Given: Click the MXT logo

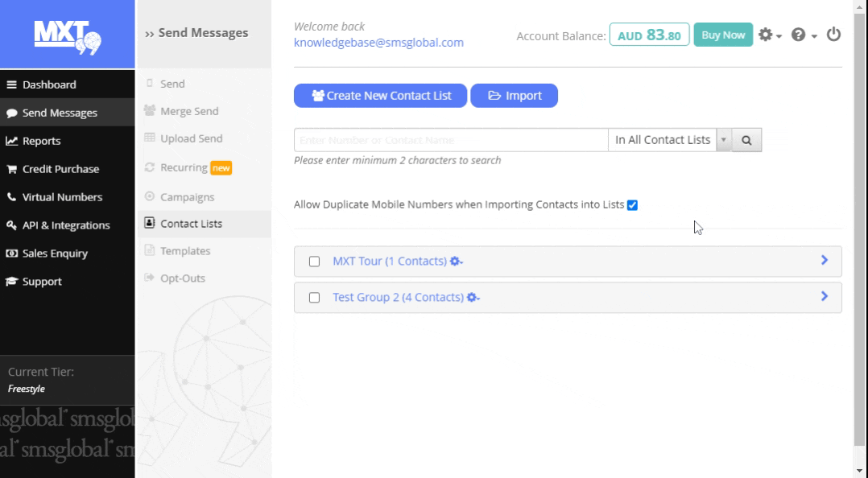Looking at the screenshot, I should (x=67, y=35).
